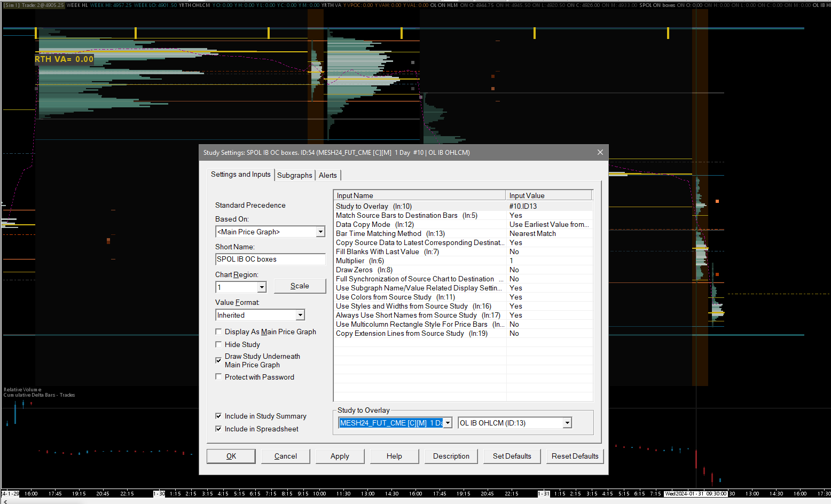Viewport: 831px width, 504px height.
Task: Click the RTH VA= 0.00 chart label
Action: coord(64,59)
